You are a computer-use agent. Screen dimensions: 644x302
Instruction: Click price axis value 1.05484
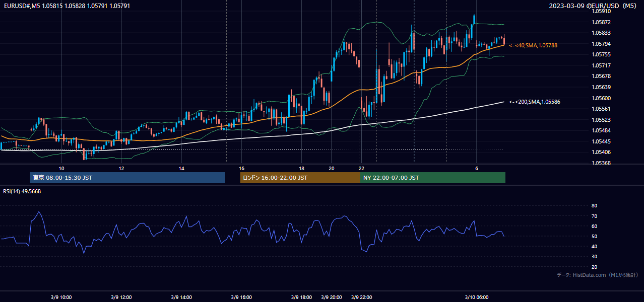[601, 130]
